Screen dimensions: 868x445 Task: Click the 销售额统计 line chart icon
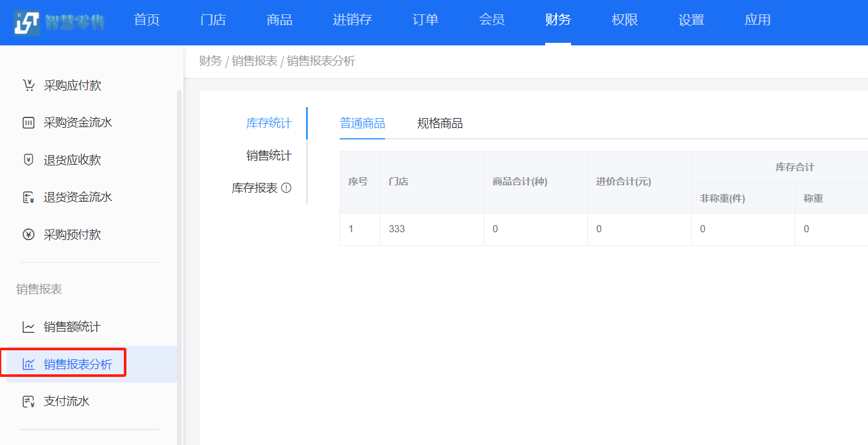(29, 327)
